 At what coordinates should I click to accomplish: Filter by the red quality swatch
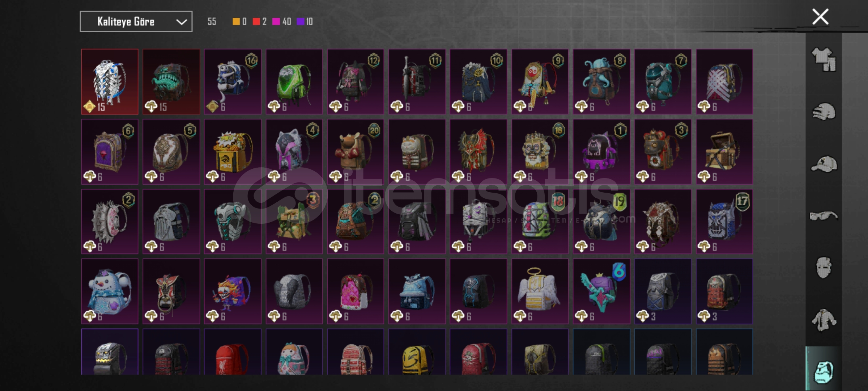(256, 22)
